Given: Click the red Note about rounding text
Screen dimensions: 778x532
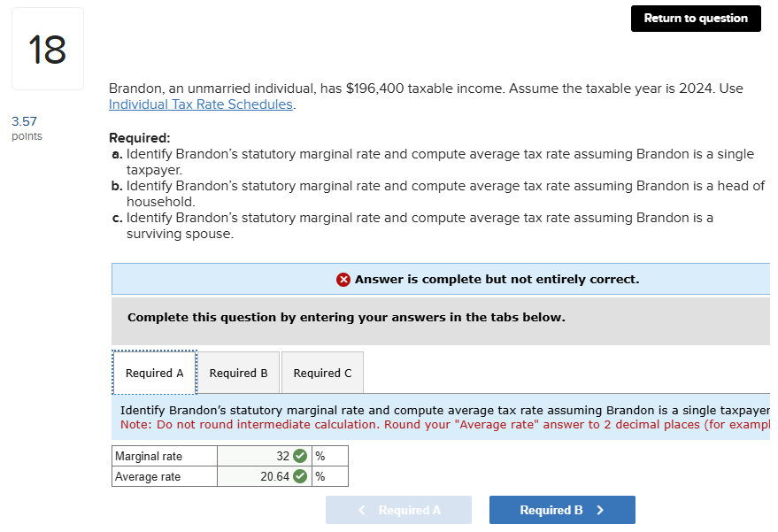Looking at the screenshot, I should point(444,425).
